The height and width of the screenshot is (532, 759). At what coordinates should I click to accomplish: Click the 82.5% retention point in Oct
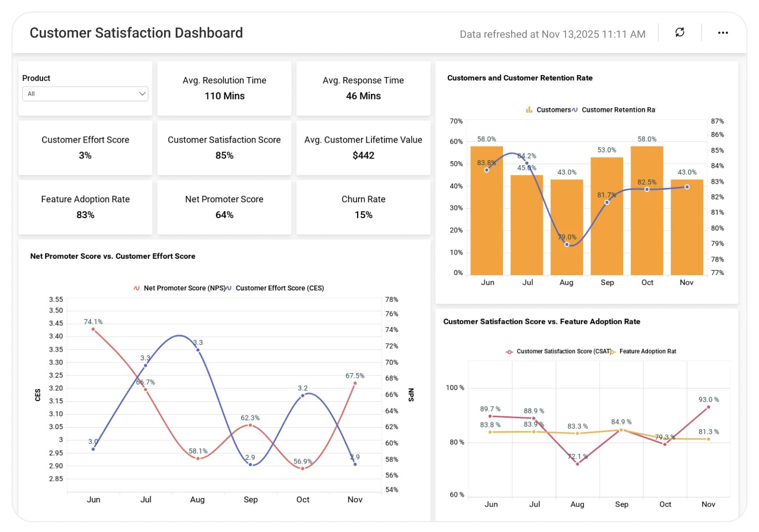[x=647, y=189]
